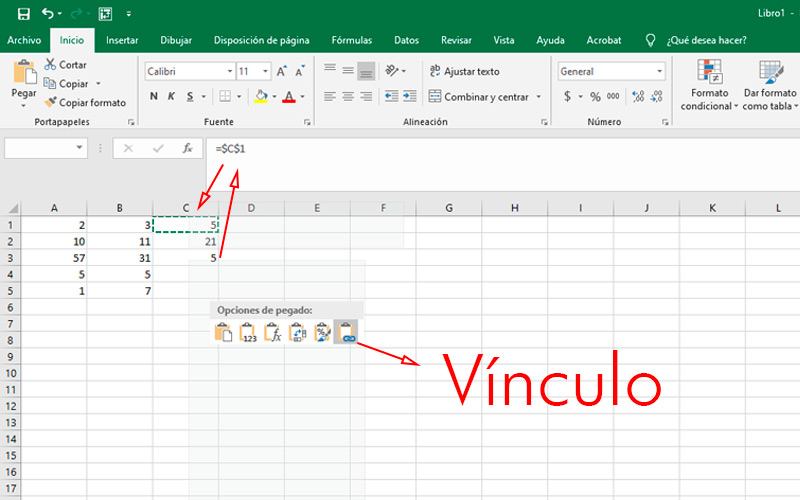Click Combinar y centrar
This screenshot has height=500, width=800.
[479, 96]
